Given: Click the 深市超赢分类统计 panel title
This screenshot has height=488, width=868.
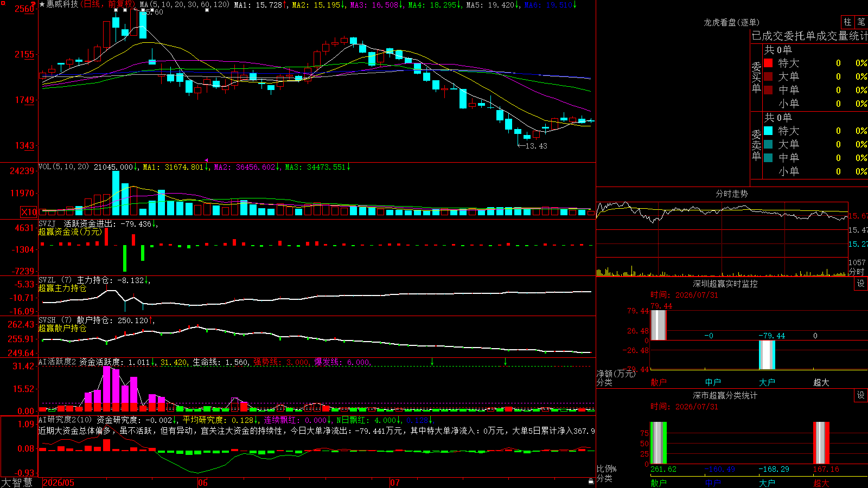Looking at the screenshot, I should pyautogui.click(x=725, y=395).
